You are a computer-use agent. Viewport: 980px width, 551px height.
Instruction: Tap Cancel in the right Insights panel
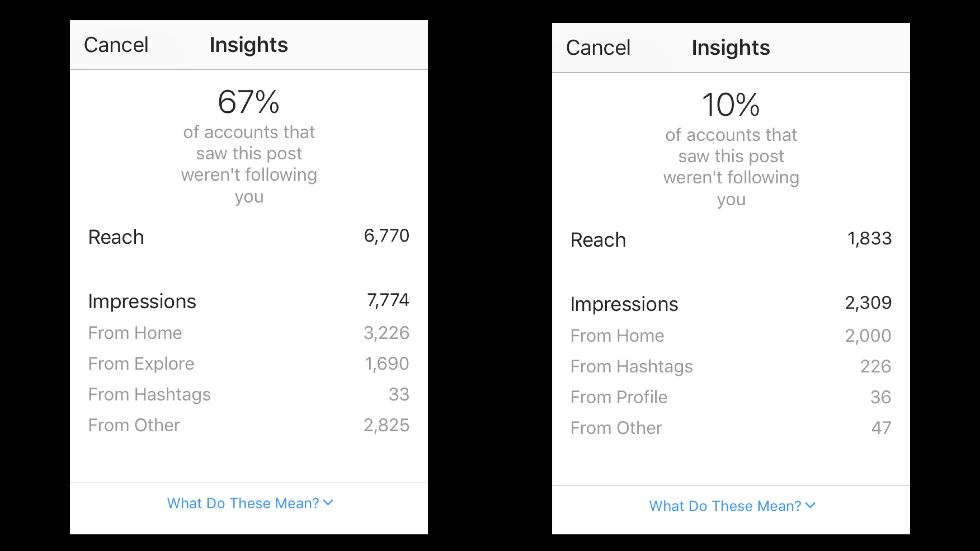coord(598,47)
